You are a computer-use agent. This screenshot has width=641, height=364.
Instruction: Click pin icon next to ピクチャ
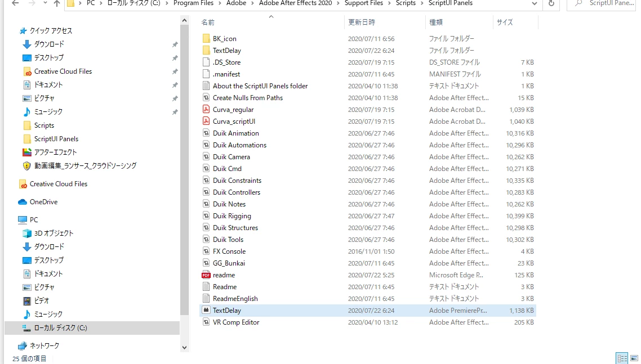(175, 98)
